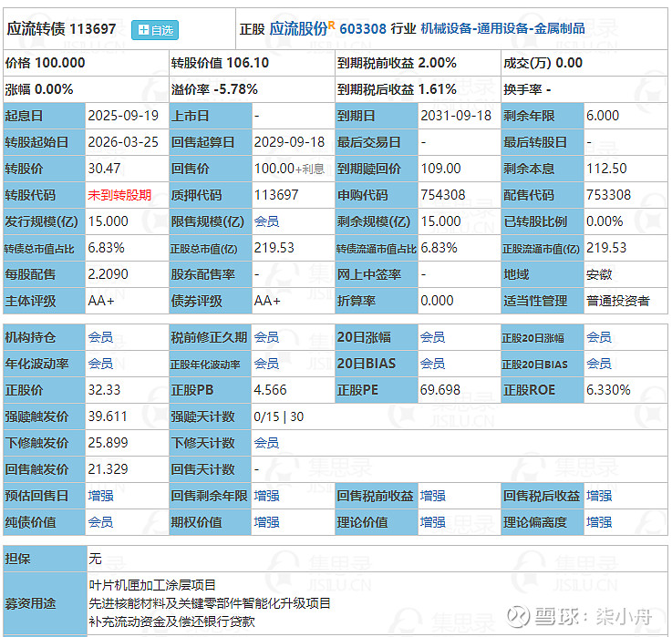Open stock code 603308 link
This screenshot has width=672, height=637.
(x=363, y=28)
